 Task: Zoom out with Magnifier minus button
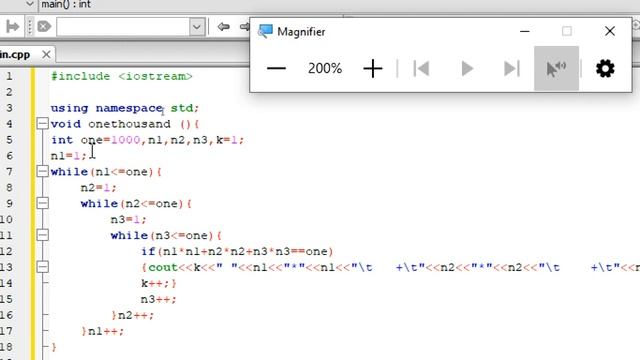click(x=276, y=68)
